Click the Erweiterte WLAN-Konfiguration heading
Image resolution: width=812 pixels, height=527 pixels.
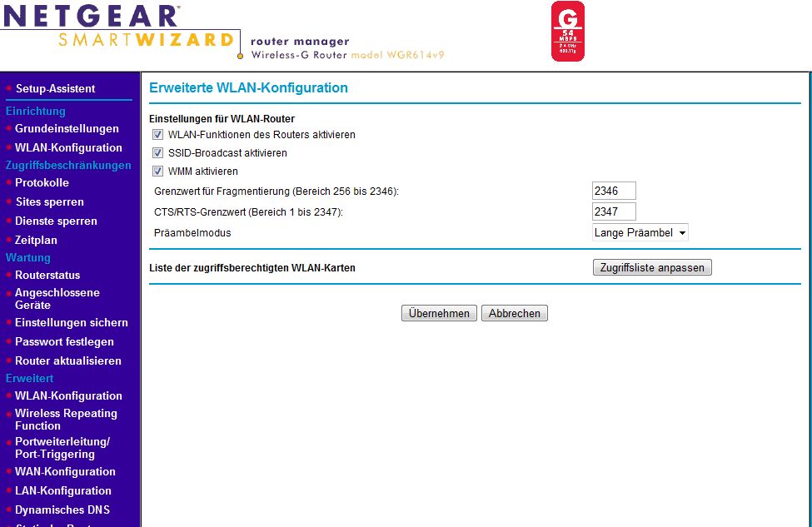[x=248, y=87]
